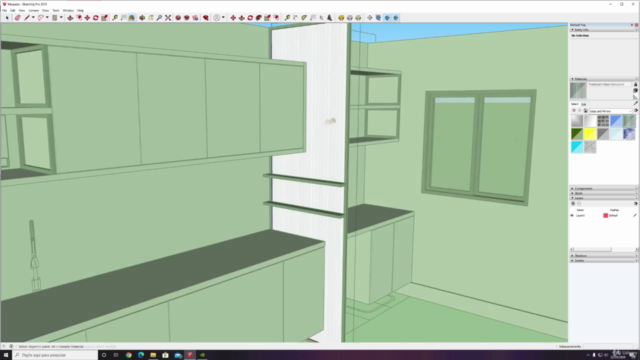Pick the blue glass swatch in first row
This screenshot has height=360, width=640.
pyautogui.click(x=616, y=121)
